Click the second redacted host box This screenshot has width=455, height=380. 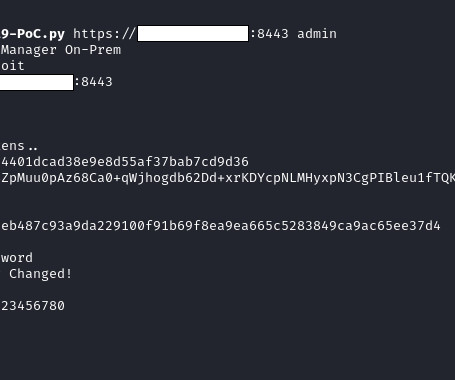pyautogui.click(x=37, y=82)
